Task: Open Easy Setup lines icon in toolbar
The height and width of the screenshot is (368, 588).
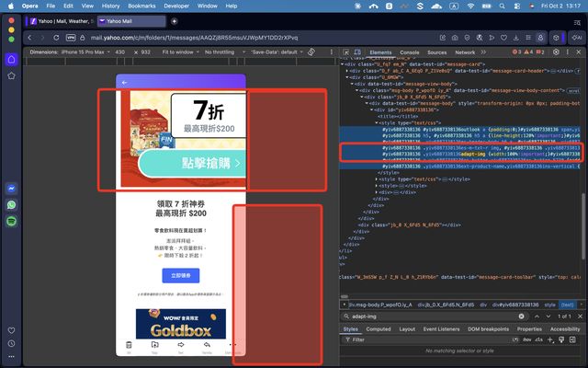Action: click(528, 38)
